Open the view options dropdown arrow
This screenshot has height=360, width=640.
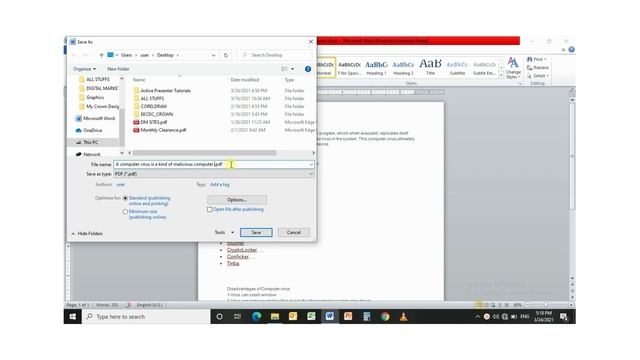point(292,69)
